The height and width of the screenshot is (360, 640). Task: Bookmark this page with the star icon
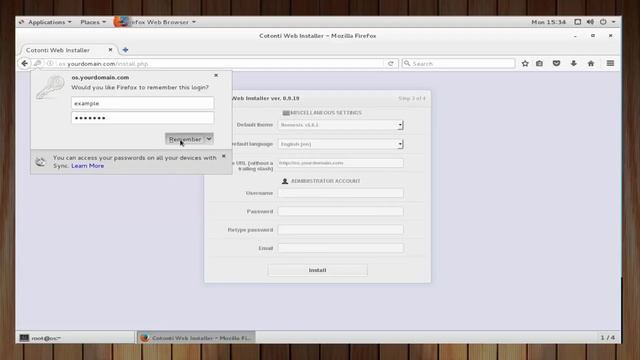(525, 64)
